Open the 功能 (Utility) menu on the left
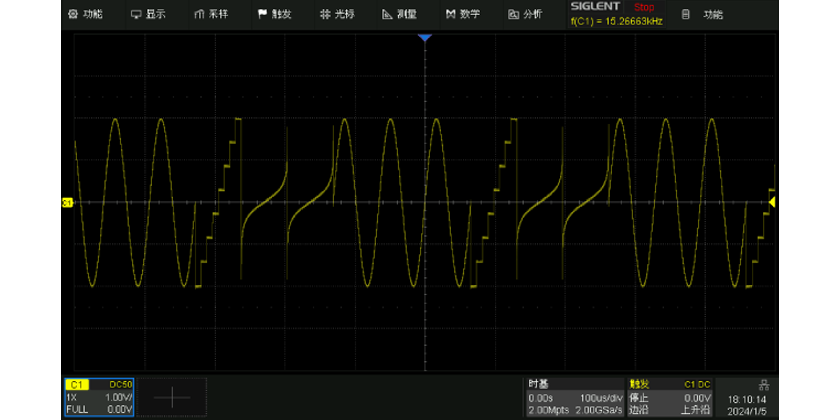Viewport: 840px width, 420px height. click(x=84, y=14)
